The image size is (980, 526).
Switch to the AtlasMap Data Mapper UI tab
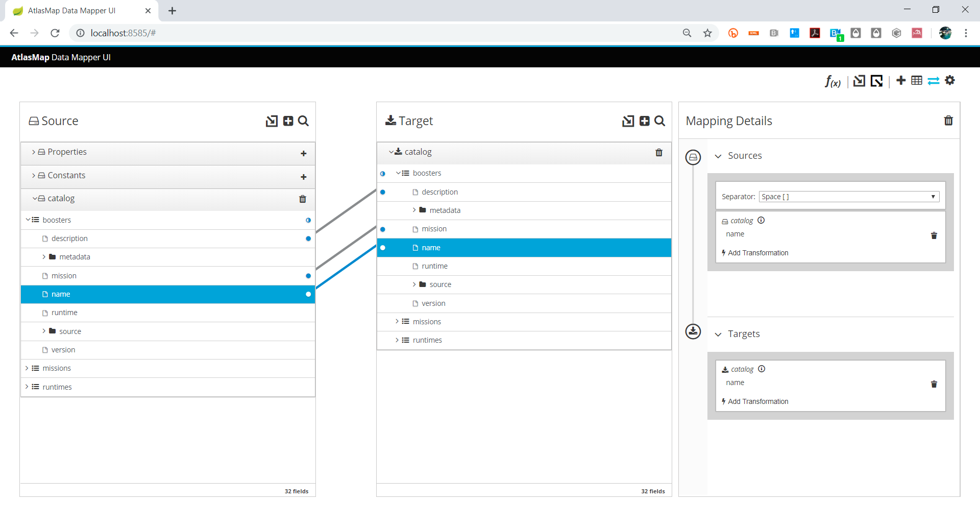pyautogui.click(x=71, y=10)
